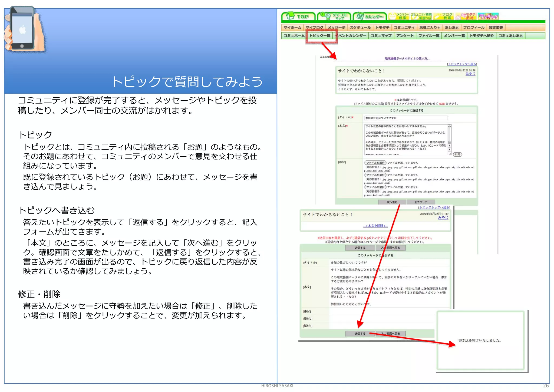The height and width of the screenshot is (392, 554).
Task: Click みやじ author link in reply form page
Action: (x=470, y=74)
